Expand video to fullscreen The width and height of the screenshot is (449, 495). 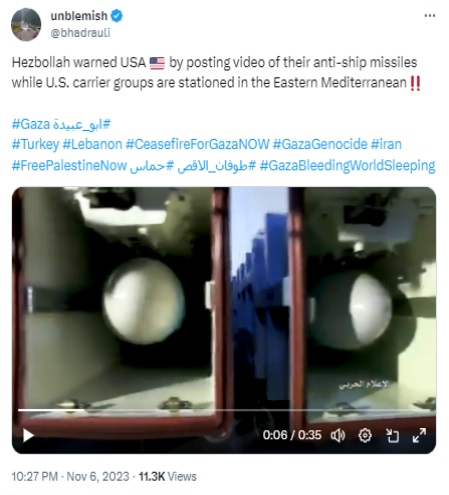419,435
